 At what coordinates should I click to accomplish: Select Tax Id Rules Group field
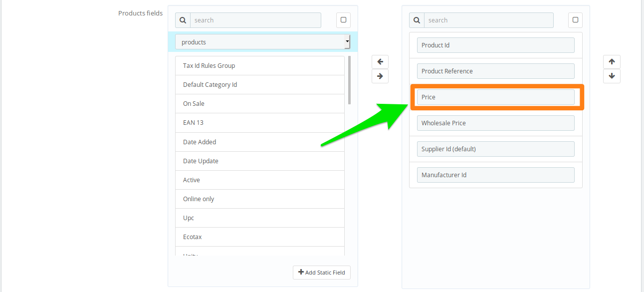tap(259, 66)
